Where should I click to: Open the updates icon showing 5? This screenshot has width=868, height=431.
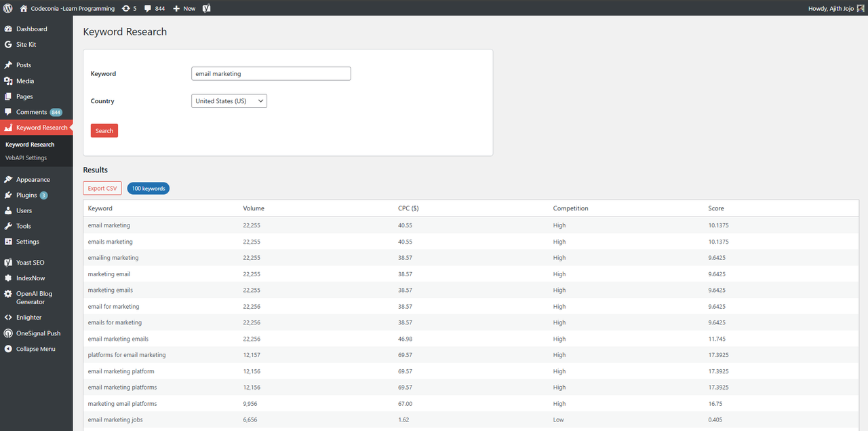pyautogui.click(x=126, y=8)
